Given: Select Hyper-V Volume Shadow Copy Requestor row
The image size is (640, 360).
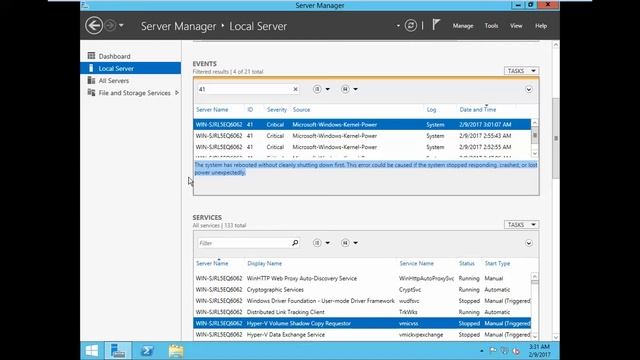Looking at the screenshot, I should coord(362,323).
